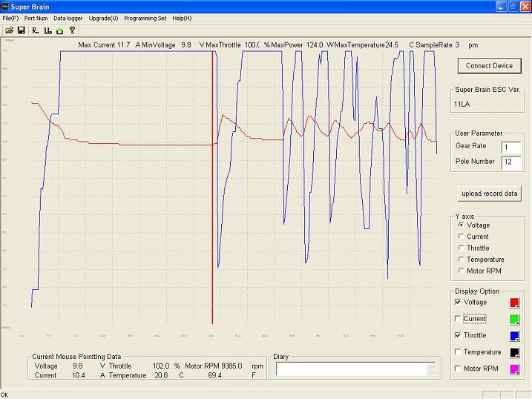Click the Connect Device button

click(489, 66)
